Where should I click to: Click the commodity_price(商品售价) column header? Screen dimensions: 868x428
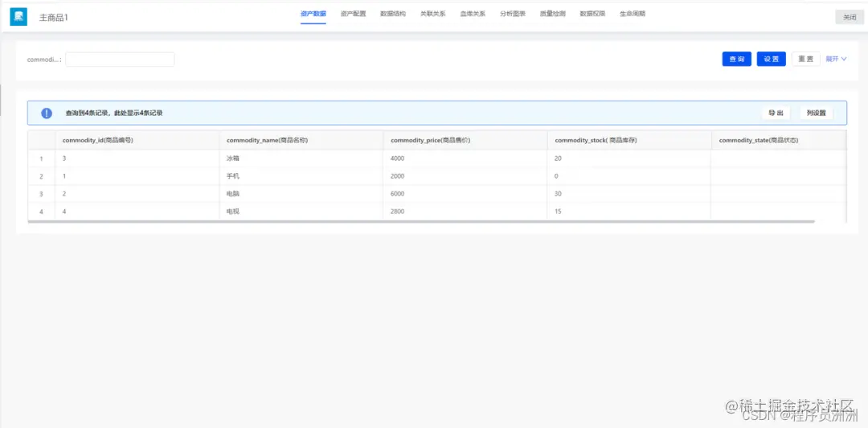click(x=465, y=140)
